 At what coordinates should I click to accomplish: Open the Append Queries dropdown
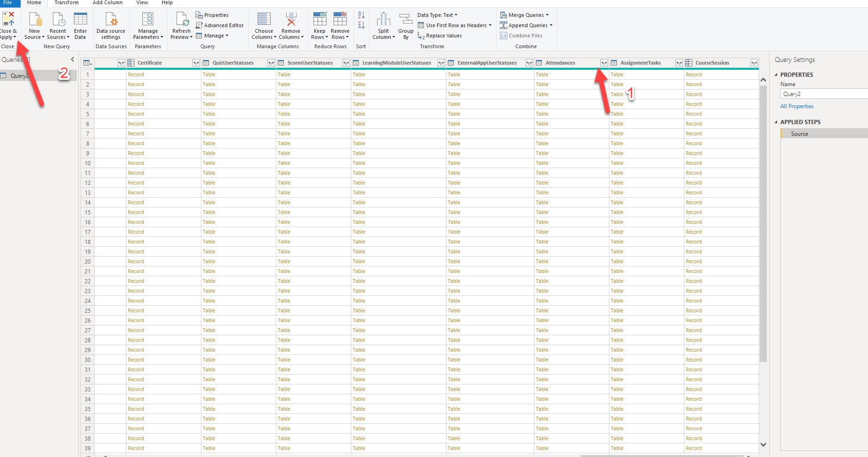[528, 25]
